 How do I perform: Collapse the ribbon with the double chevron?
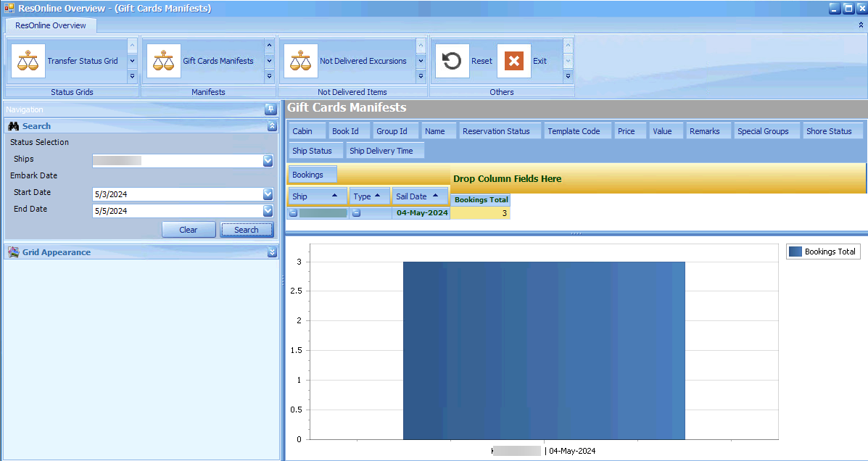click(861, 25)
